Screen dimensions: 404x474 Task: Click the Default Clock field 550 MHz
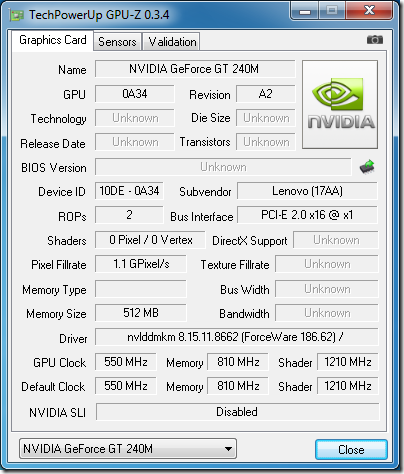point(126,386)
